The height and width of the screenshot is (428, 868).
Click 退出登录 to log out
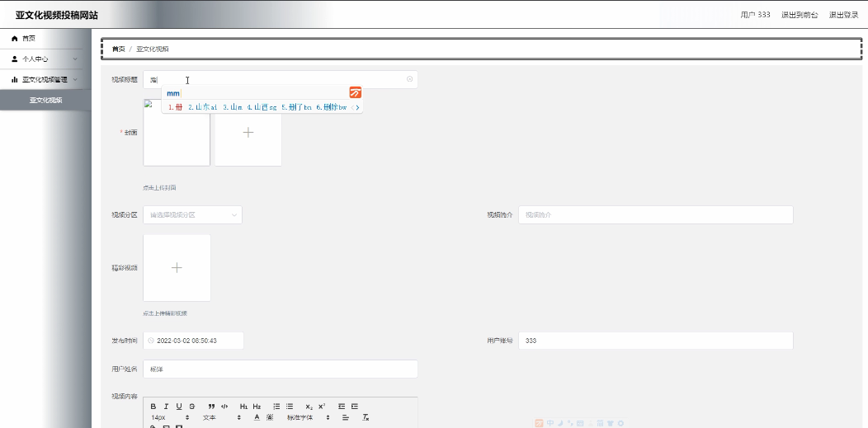843,15
